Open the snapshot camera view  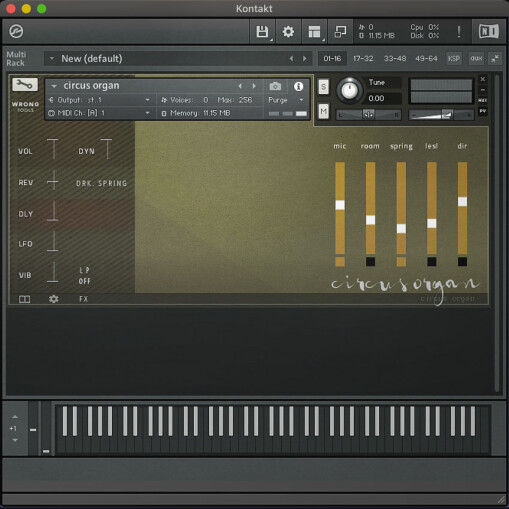click(x=275, y=86)
